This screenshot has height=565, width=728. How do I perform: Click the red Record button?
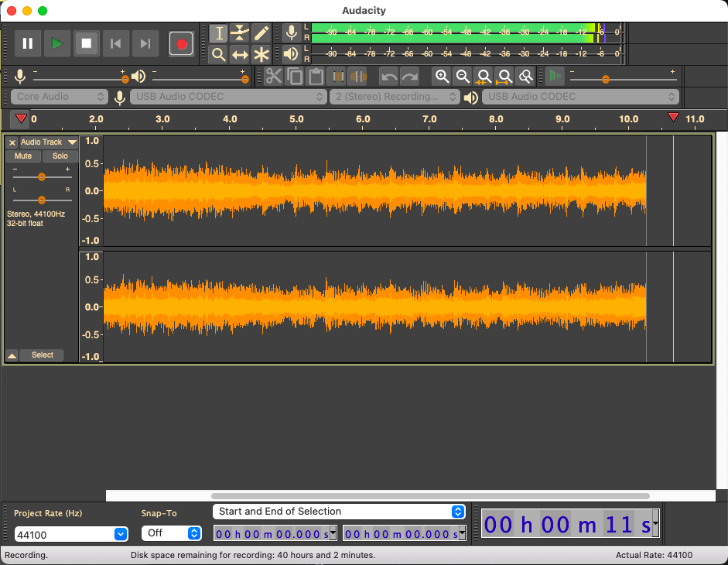coord(182,44)
